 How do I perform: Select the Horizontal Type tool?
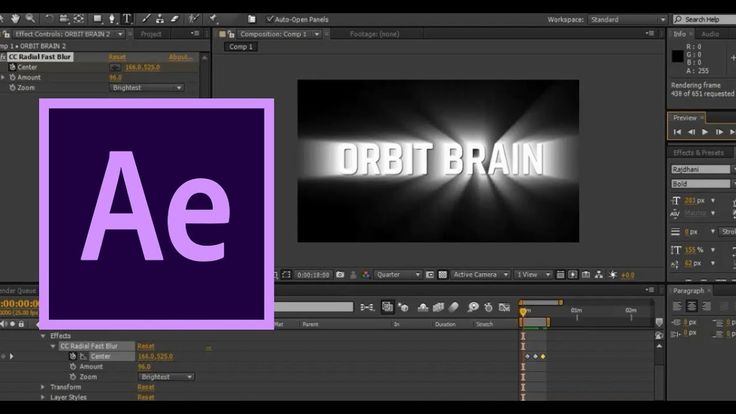[127, 19]
